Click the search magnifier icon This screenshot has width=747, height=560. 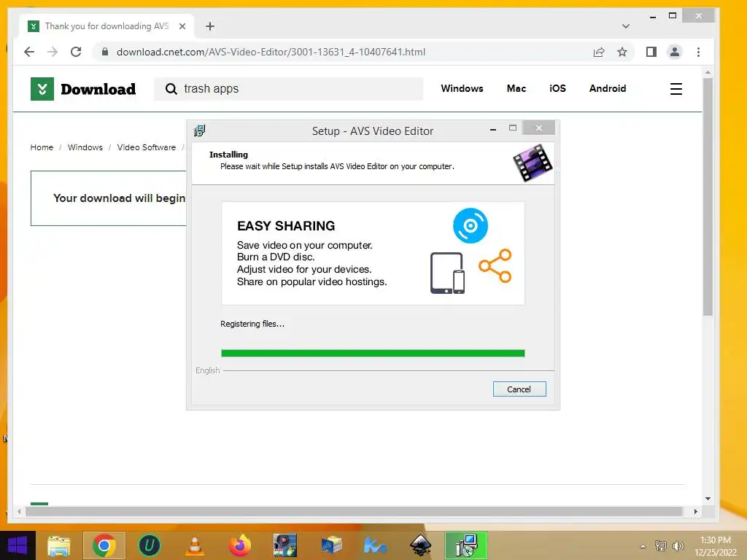click(x=171, y=88)
